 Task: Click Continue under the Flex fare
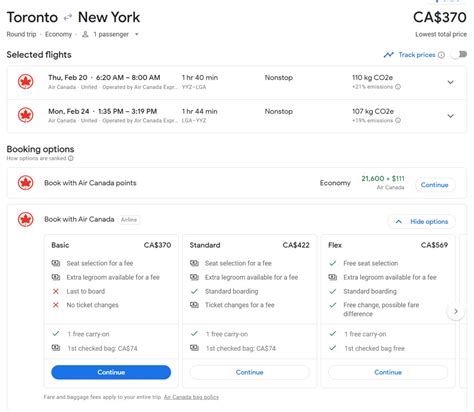[x=388, y=372]
